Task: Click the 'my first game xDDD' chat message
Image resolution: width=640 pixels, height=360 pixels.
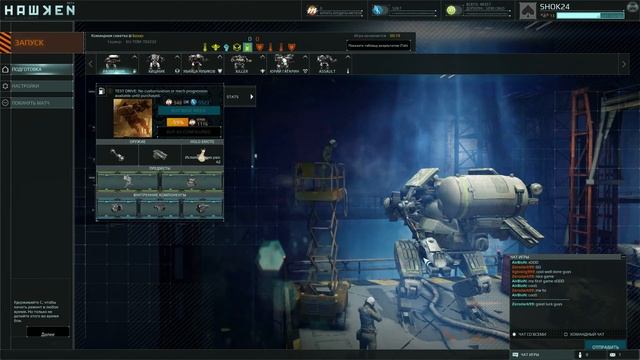Action: [538, 281]
